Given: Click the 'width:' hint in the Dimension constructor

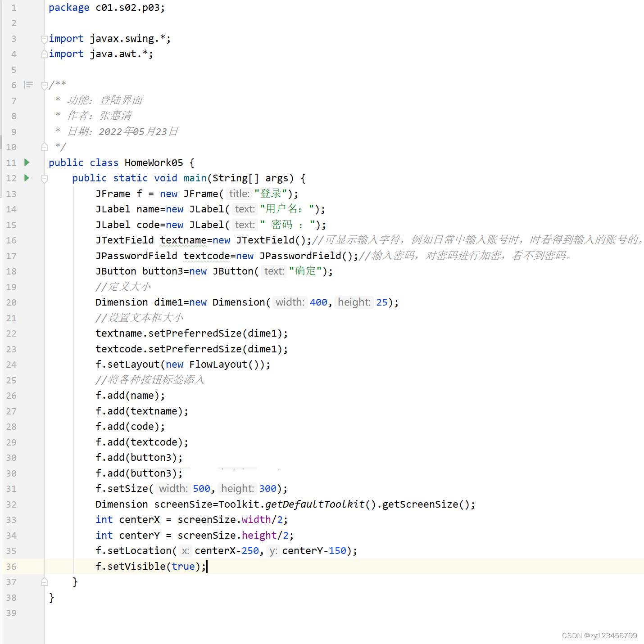Looking at the screenshot, I should point(290,302).
